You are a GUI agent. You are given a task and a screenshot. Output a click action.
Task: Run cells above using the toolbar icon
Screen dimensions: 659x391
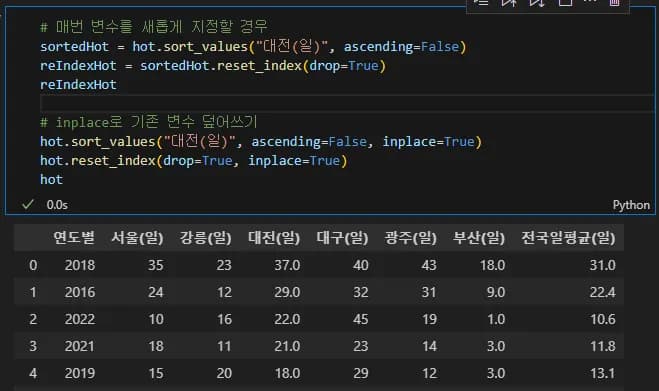click(x=509, y=3)
